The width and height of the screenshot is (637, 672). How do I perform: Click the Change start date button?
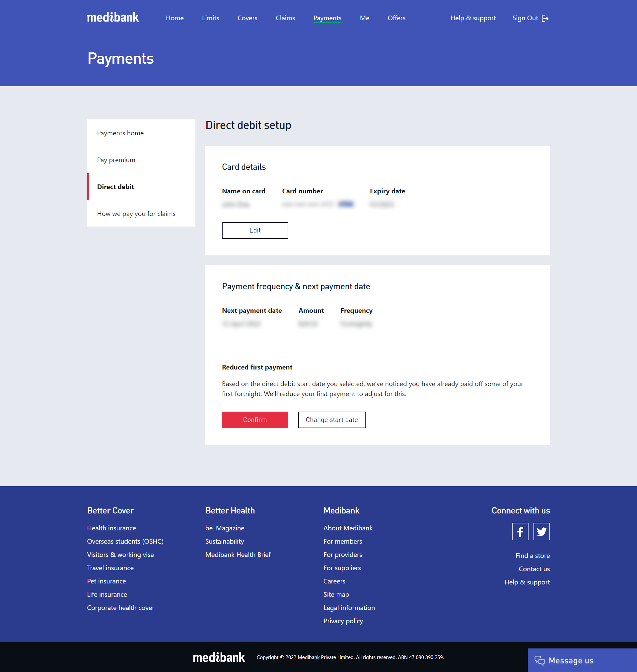pos(331,420)
